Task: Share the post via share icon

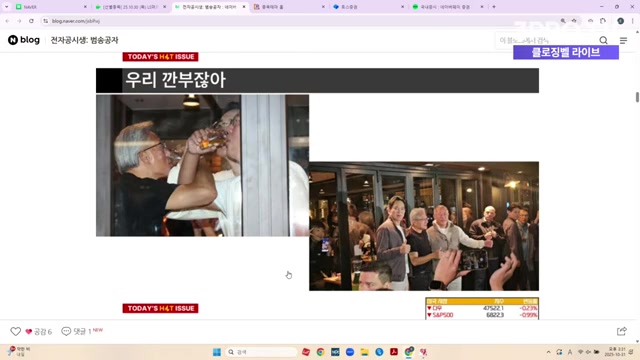Action: (622, 331)
